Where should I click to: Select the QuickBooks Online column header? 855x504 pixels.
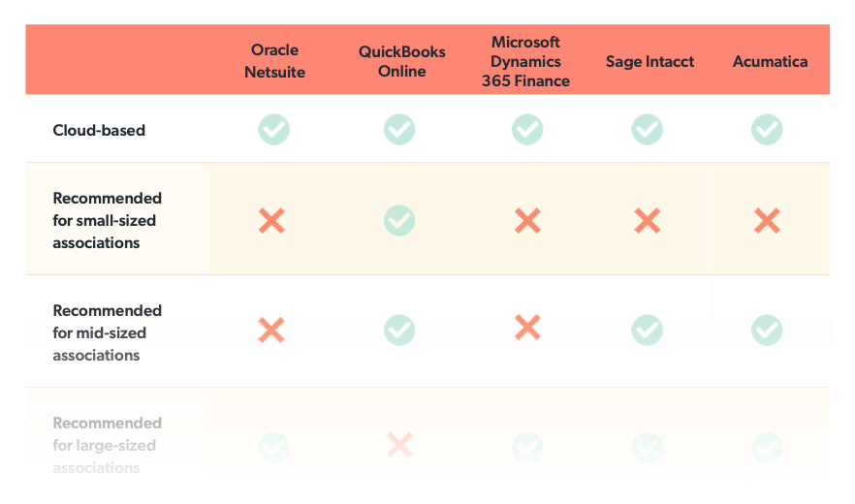pyautogui.click(x=402, y=61)
